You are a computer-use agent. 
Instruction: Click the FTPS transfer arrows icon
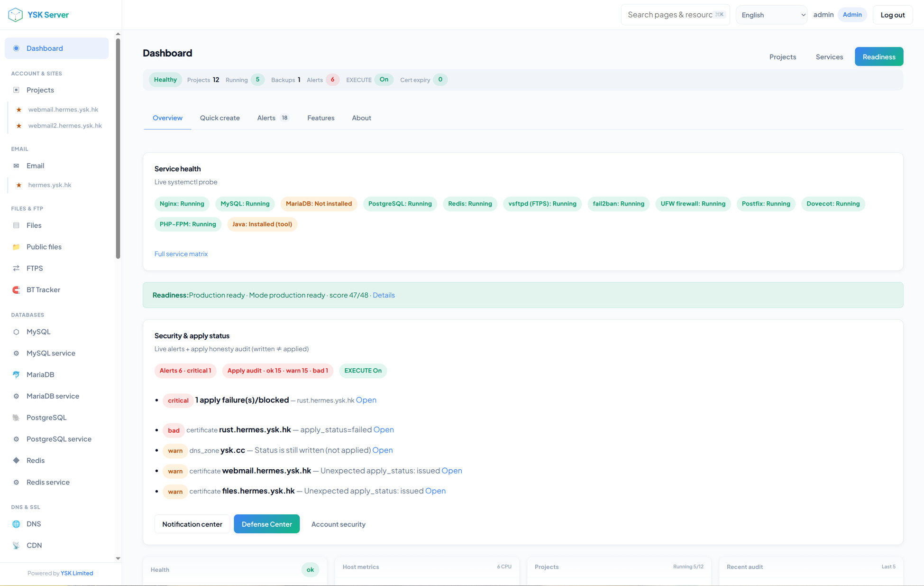click(16, 269)
